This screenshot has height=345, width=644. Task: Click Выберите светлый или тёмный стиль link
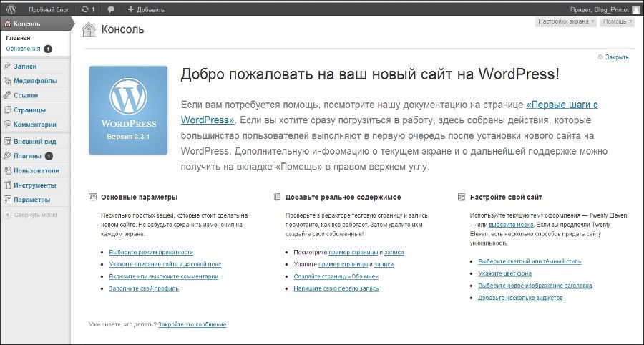click(x=530, y=261)
